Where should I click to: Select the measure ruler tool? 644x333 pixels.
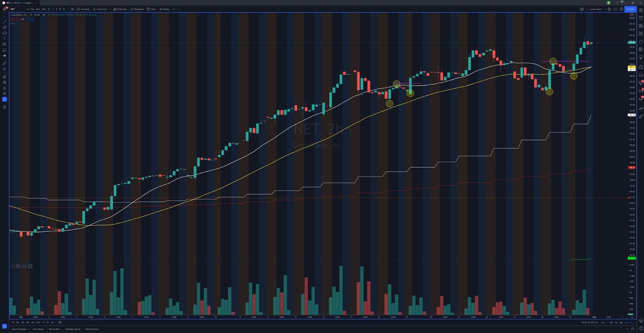(x=4, y=63)
